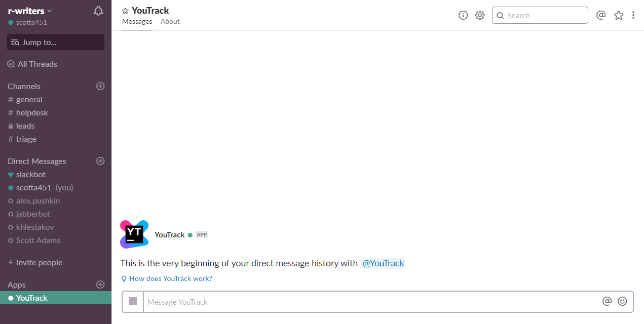Open the notifications bell icon
Screen dimensions: 644x324
click(98, 11)
